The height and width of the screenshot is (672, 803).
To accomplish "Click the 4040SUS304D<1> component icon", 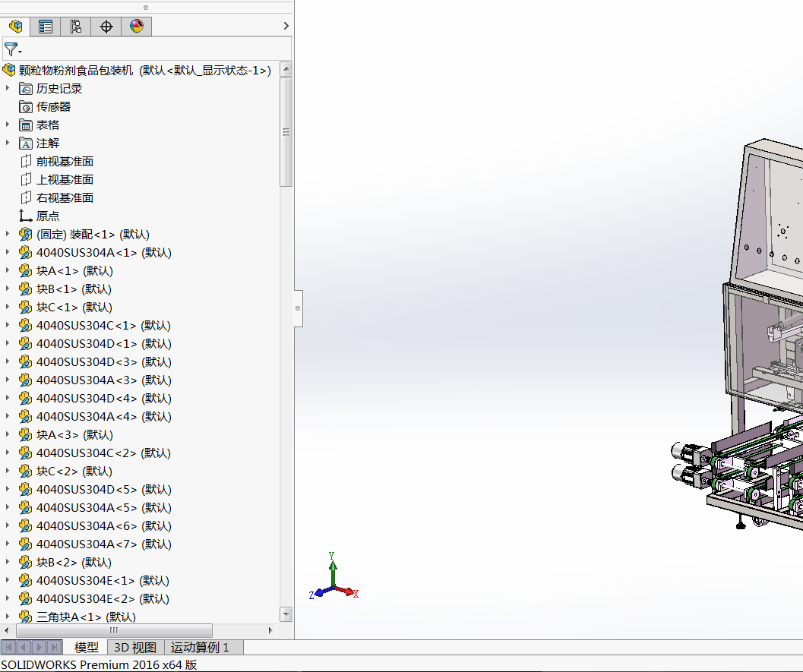I will click(26, 344).
